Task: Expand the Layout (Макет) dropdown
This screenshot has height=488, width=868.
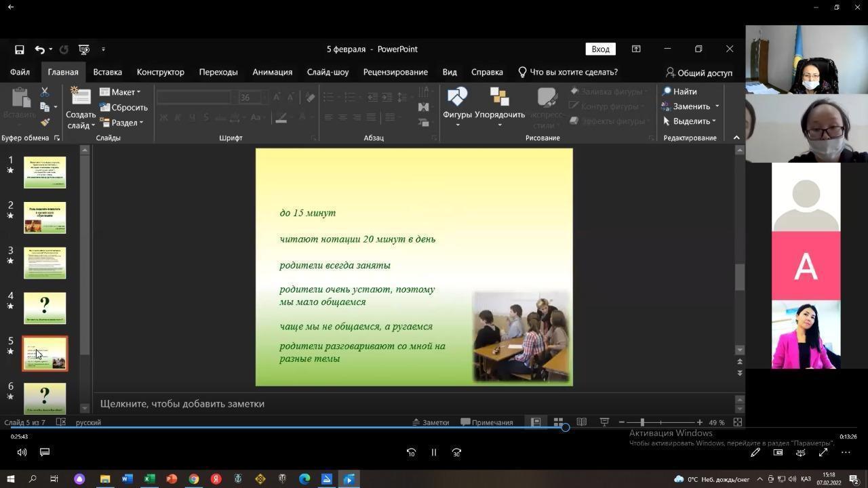Action: point(121,92)
